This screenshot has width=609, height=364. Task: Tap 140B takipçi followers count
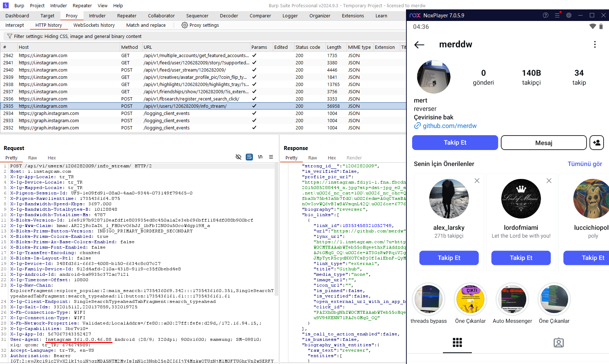pyautogui.click(x=532, y=77)
